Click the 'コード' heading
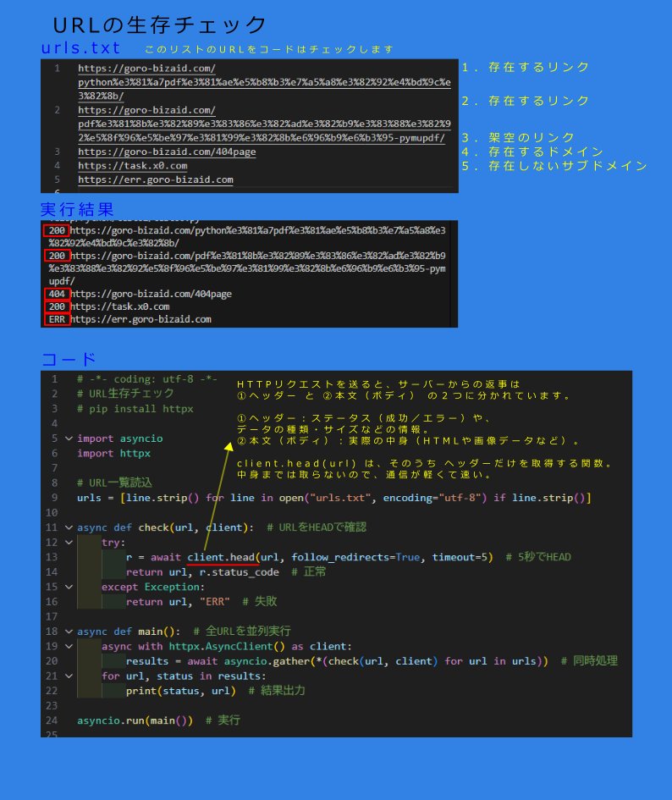This screenshot has width=672, height=800. tap(69, 359)
